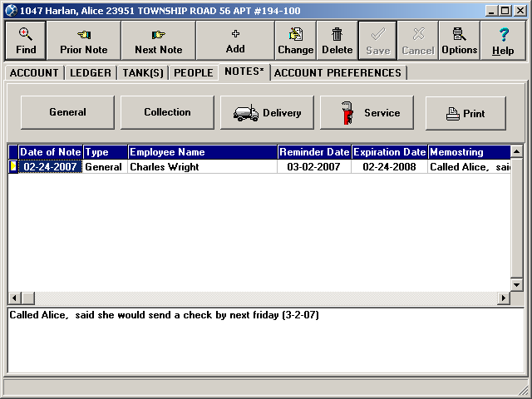Image resolution: width=532 pixels, height=399 pixels.
Task: Sort by Reminder Date column header
Action: (x=313, y=152)
